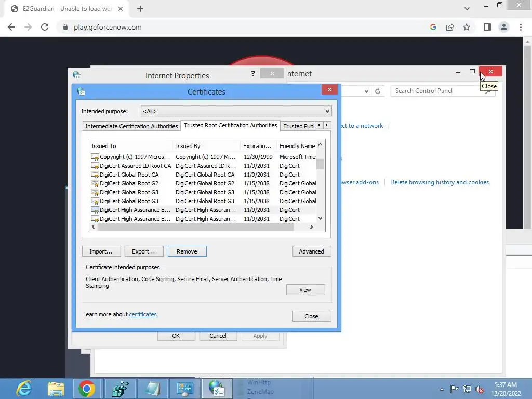Select DigiCert Assured ID Root CA row

click(203, 166)
